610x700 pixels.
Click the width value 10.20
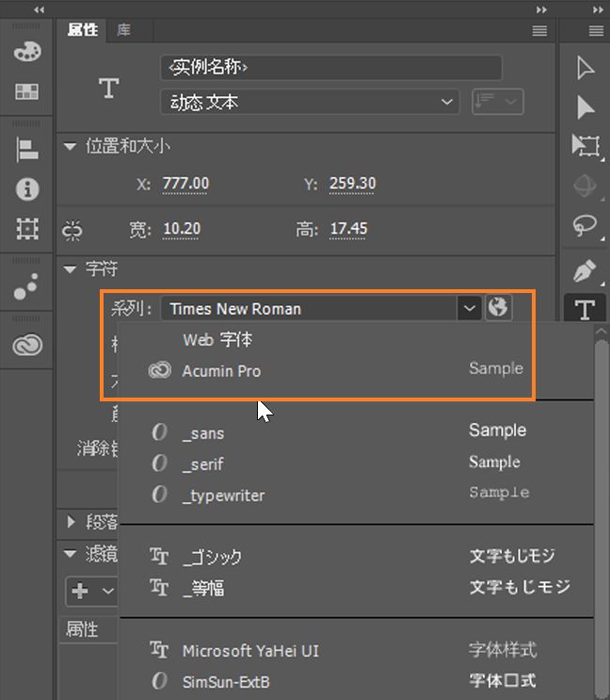(182, 229)
